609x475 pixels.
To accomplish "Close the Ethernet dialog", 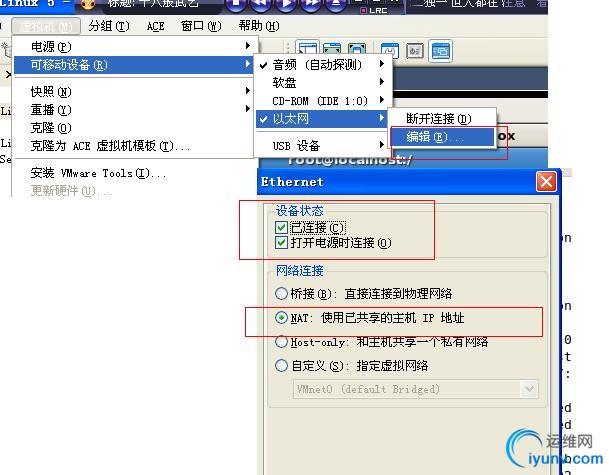I will (x=546, y=182).
